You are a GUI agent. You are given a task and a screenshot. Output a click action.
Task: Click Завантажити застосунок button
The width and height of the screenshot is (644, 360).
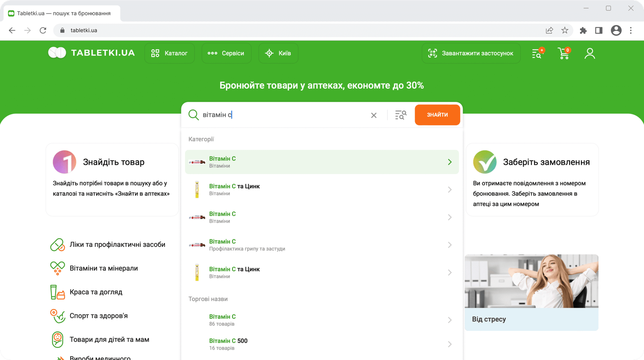click(x=471, y=53)
